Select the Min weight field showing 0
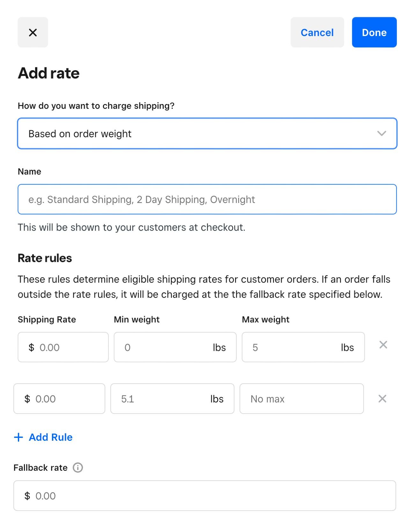Viewport: 407px width, 532px height. coord(175,347)
